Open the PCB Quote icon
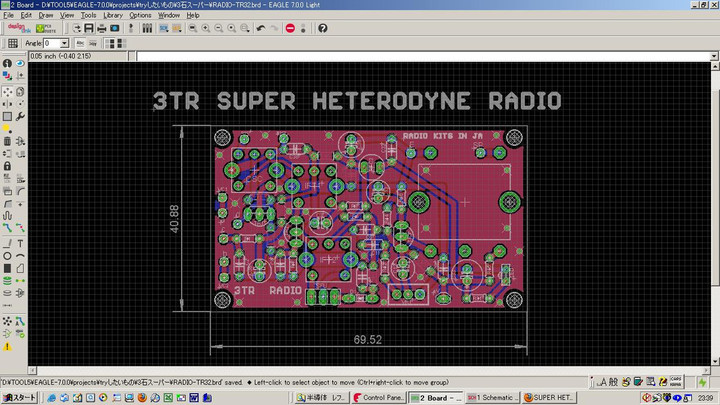720x405 pixels. [x=48, y=28]
